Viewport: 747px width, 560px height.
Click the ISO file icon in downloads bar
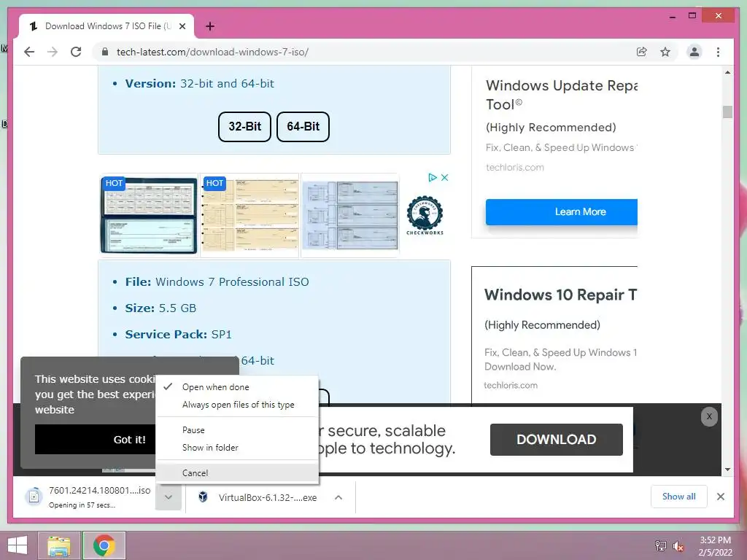click(34, 497)
